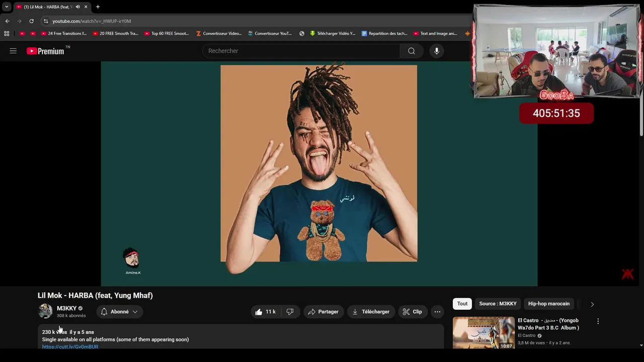Close the Lil Mok HARBA tab
The width and height of the screenshot is (644, 362).
pyautogui.click(x=86, y=7)
